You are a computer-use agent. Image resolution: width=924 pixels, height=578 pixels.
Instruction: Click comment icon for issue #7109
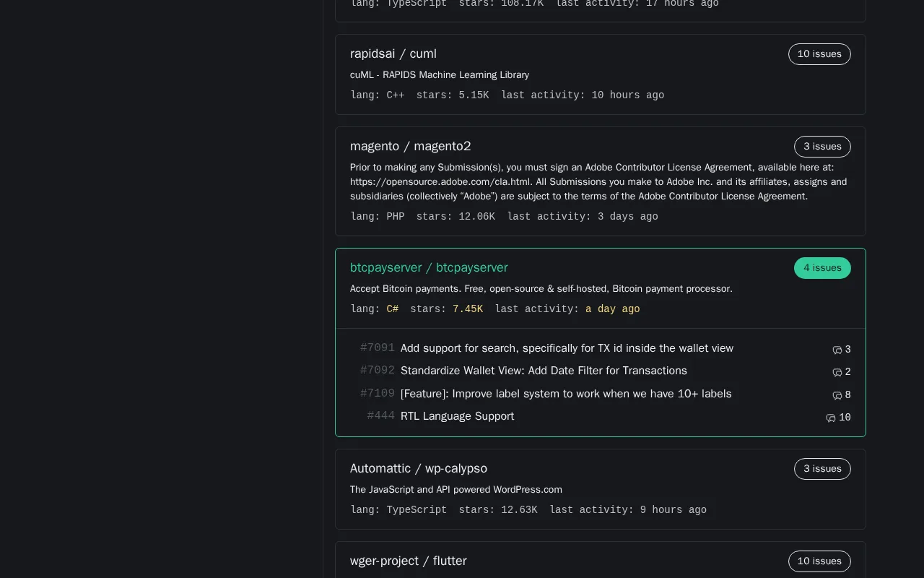click(x=837, y=395)
